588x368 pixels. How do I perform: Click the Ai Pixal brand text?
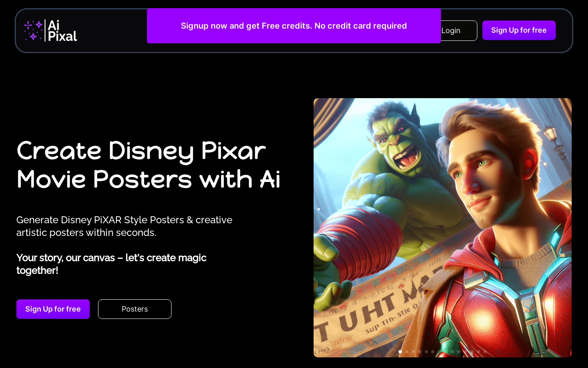62,31
